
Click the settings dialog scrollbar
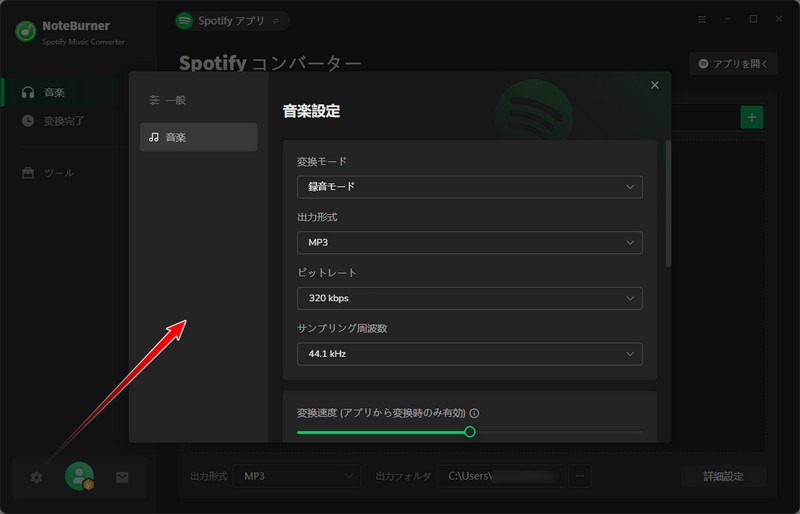(668, 203)
